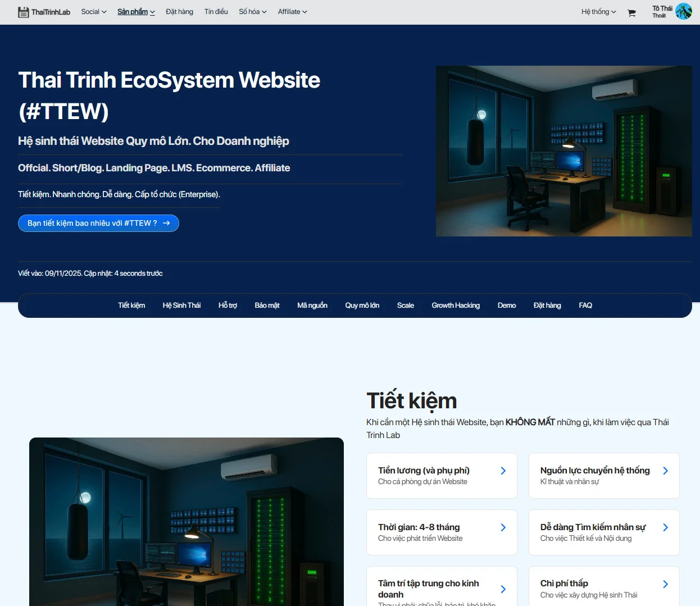Click the Tô Thái username link
700x606 pixels.
tap(662, 8)
